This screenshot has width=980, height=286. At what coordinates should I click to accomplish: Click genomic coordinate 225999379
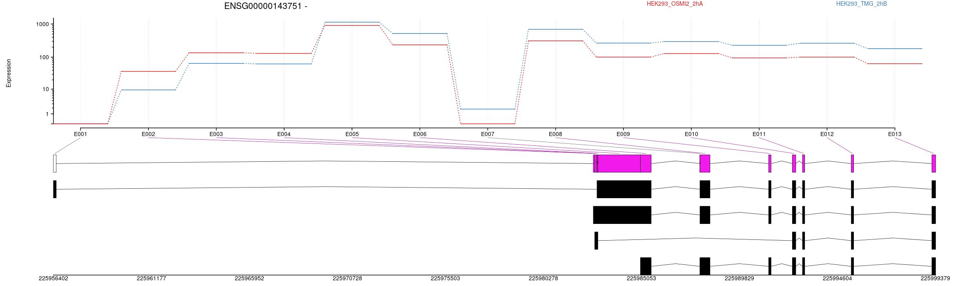935,279
